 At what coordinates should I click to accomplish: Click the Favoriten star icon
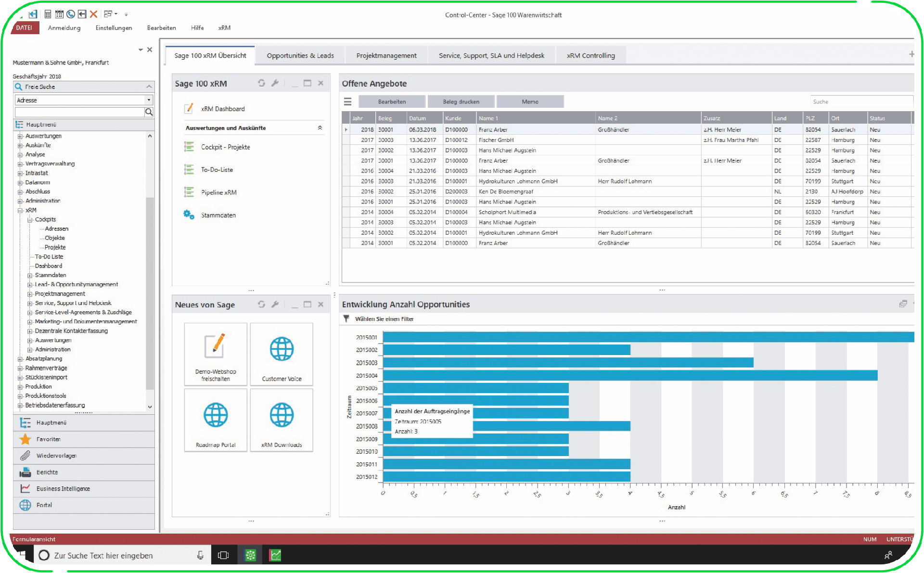pyautogui.click(x=26, y=439)
